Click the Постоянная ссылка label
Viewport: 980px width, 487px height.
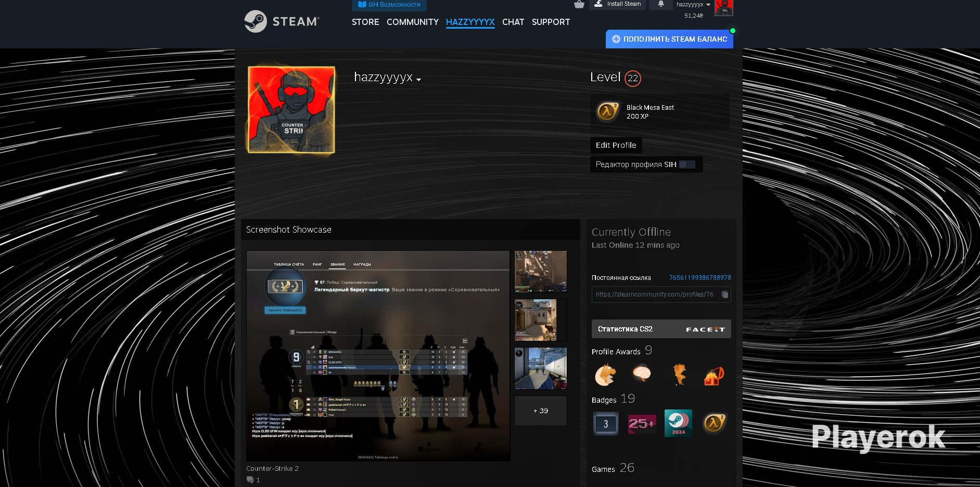[x=621, y=278]
